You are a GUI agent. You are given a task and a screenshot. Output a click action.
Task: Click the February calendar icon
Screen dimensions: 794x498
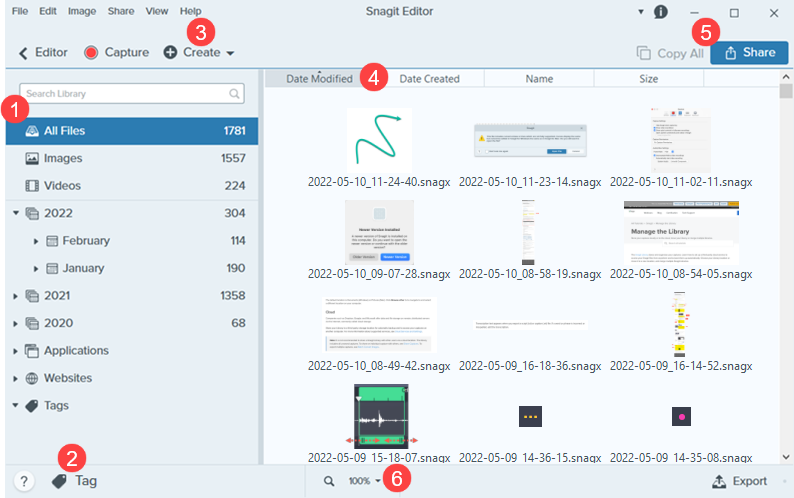tap(52, 241)
